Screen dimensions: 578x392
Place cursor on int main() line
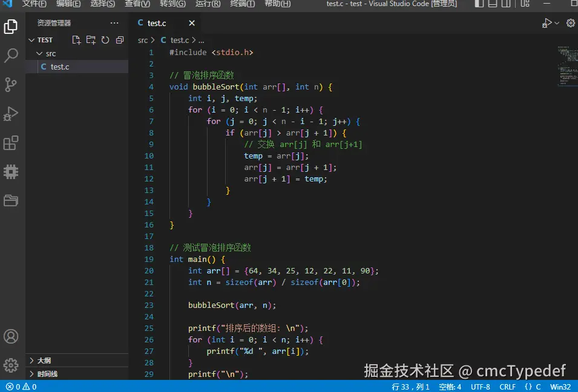(197, 259)
